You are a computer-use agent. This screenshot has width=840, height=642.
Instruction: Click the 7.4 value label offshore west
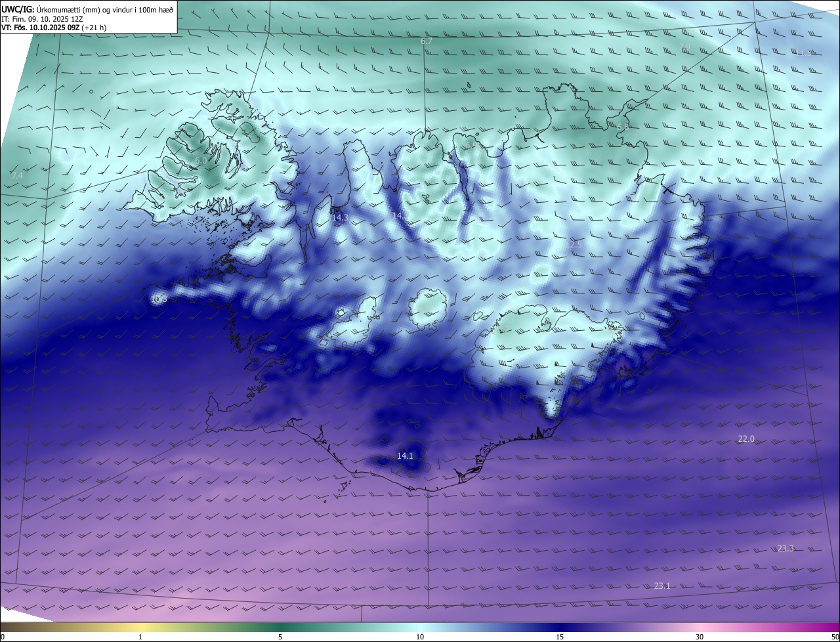click(x=17, y=175)
